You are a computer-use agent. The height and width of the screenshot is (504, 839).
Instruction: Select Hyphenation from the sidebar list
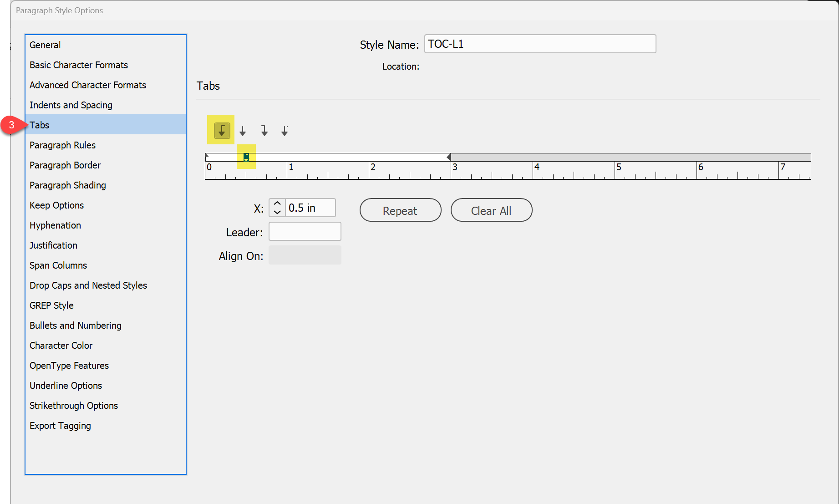tap(55, 225)
